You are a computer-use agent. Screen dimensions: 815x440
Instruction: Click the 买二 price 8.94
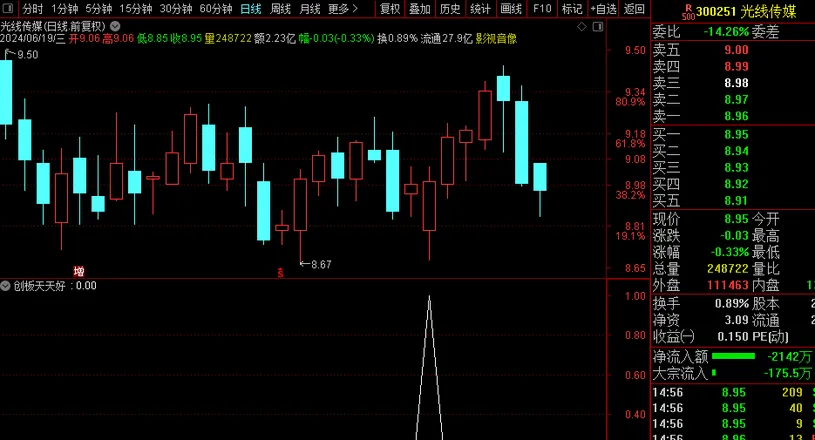coord(736,151)
